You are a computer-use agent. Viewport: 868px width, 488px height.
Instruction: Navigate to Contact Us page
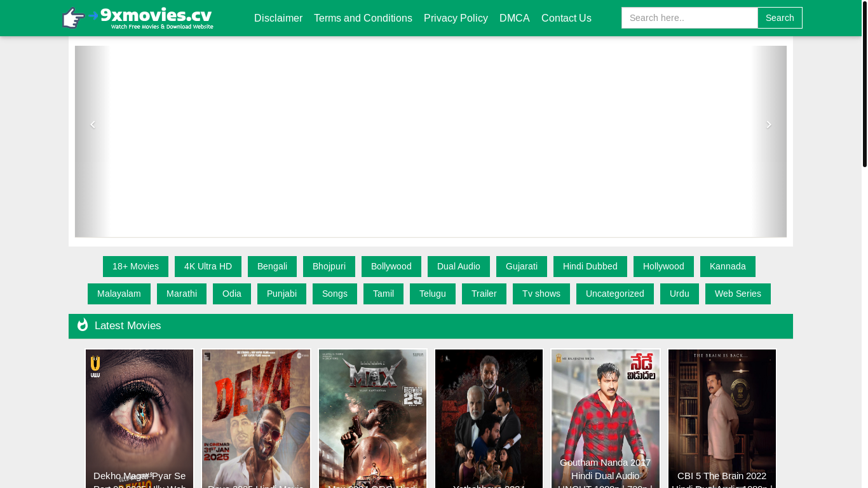pos(566,18)
